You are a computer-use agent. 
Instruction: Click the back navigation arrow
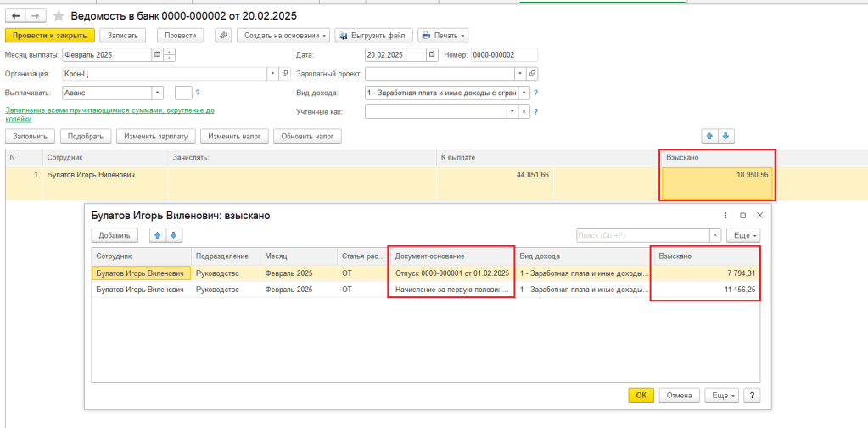[x=14, y=16]
